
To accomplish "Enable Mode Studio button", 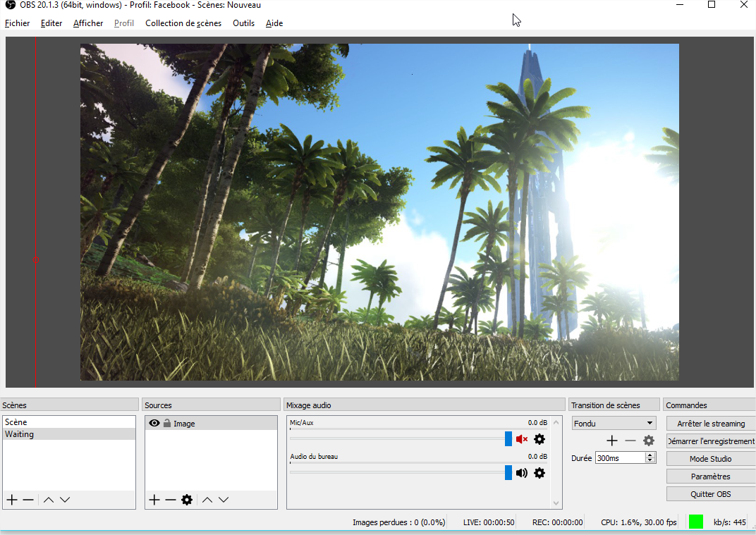I will 711,459.
